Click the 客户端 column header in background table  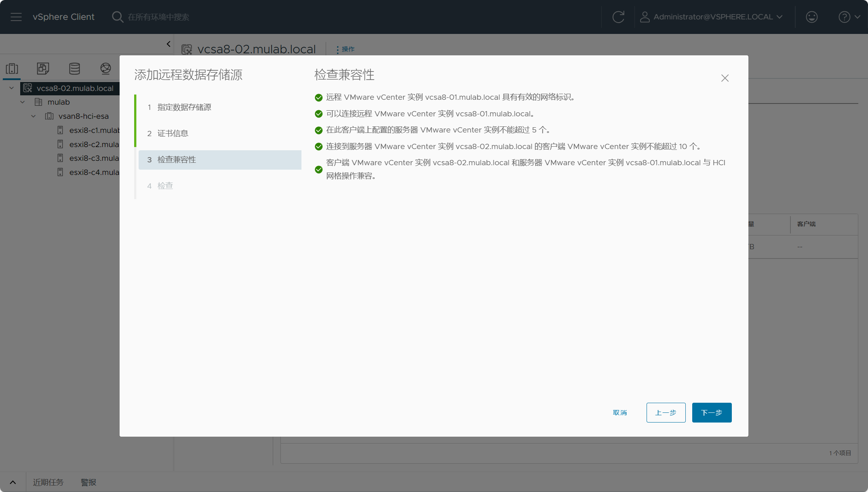pos(806,224)
